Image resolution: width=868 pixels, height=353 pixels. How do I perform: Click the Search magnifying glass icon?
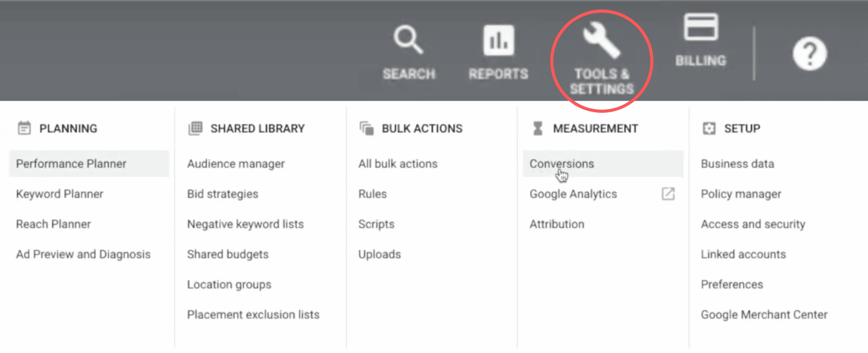pyautogui.click(x=408, y=40)
